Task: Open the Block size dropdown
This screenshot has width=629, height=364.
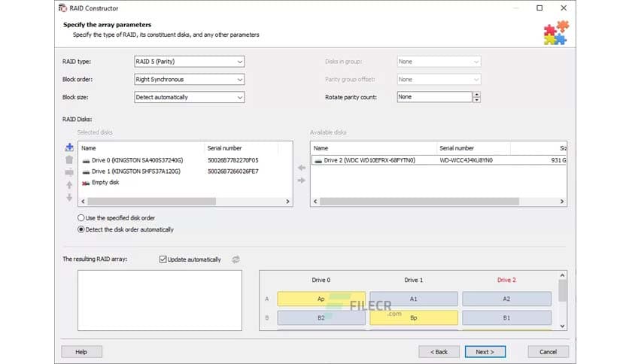Action: (x=190, y=97)
